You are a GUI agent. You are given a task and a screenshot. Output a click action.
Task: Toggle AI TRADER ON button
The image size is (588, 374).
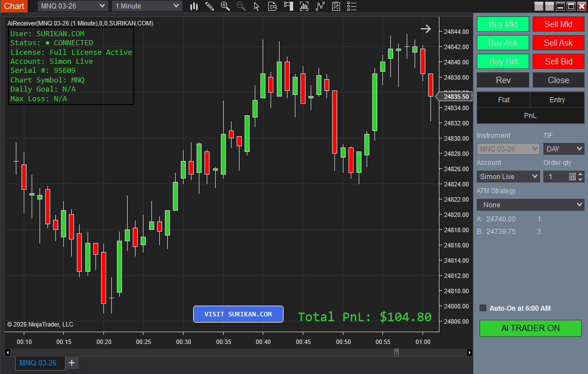pyautogui.click(x=530, y=328)
